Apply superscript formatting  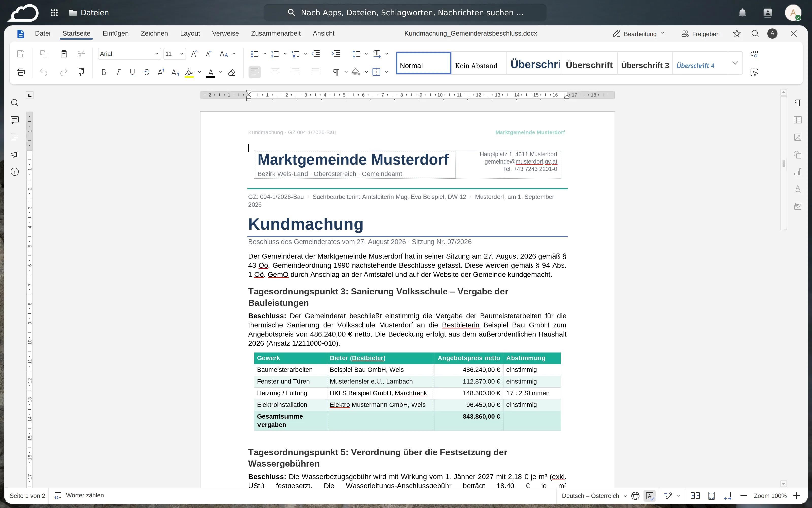point(161,72)
